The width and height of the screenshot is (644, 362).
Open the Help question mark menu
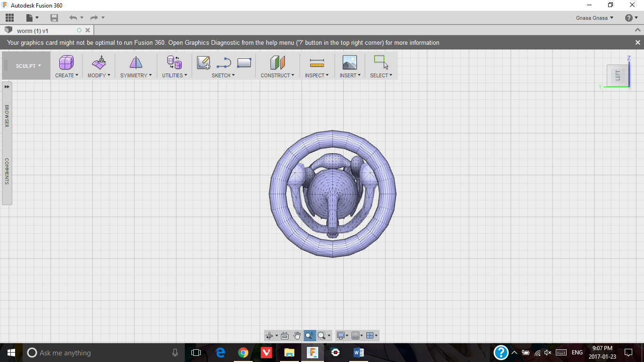[x=631, y=18]
